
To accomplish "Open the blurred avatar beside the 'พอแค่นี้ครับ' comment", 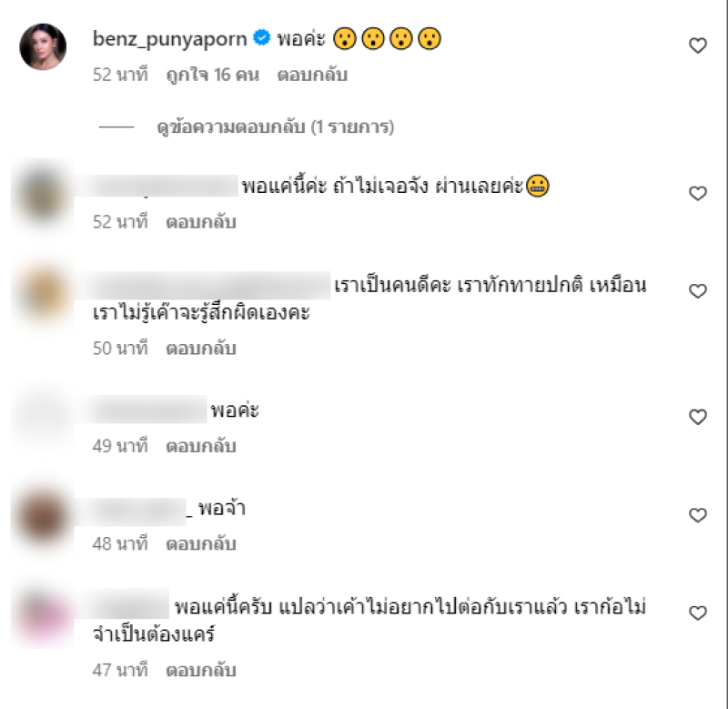I will click(43, 614).
